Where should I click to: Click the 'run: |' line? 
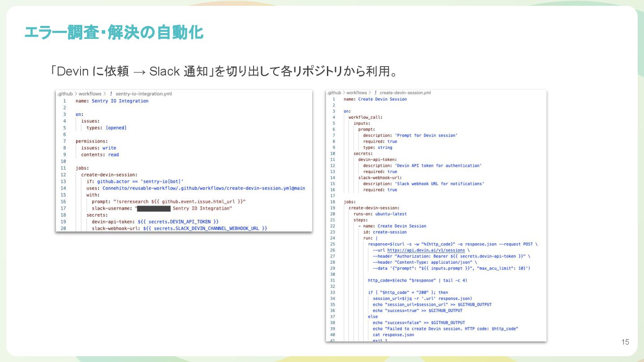click(x=370, y=238)
